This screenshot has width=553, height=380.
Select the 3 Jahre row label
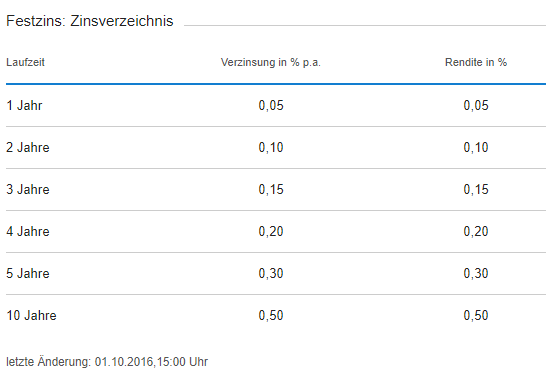[x=28, y=189]
